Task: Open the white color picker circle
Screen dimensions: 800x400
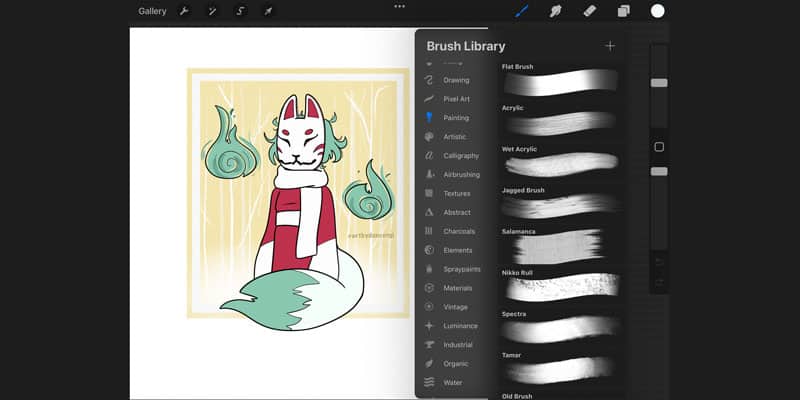Action: click(x=658, y=11)
